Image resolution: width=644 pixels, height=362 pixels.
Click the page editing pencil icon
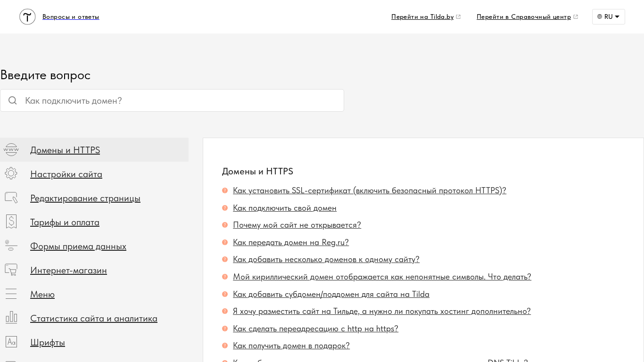pos(11,197)
